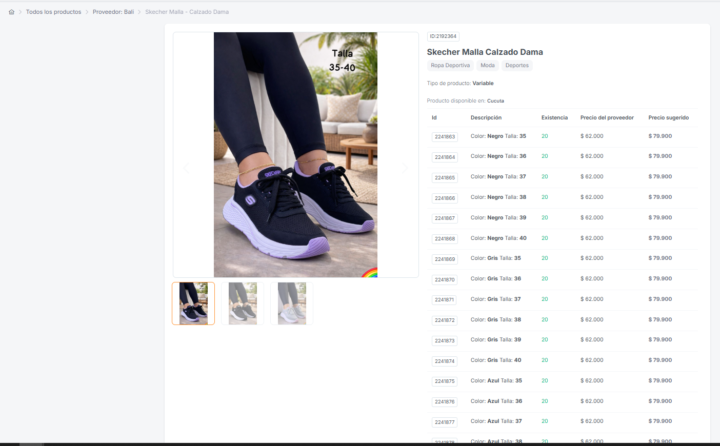Select the dark gray sneaker thumbnail

point(242,304)
